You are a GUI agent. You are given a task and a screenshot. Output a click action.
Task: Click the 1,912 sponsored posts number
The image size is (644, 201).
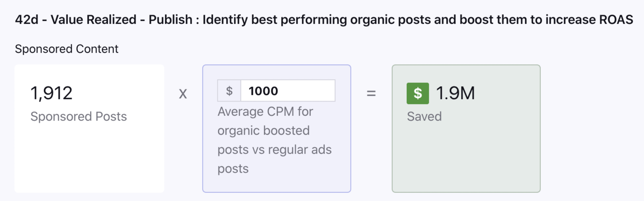click(51, 93)
